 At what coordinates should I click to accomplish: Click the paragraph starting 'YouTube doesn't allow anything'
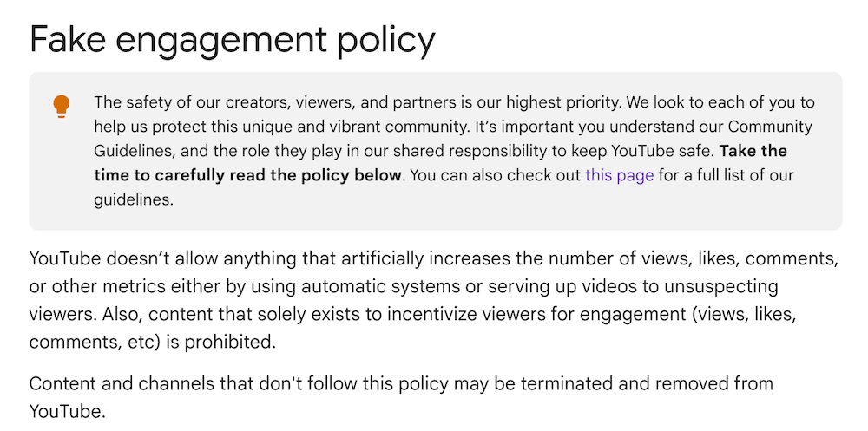[x=433, y=300]
